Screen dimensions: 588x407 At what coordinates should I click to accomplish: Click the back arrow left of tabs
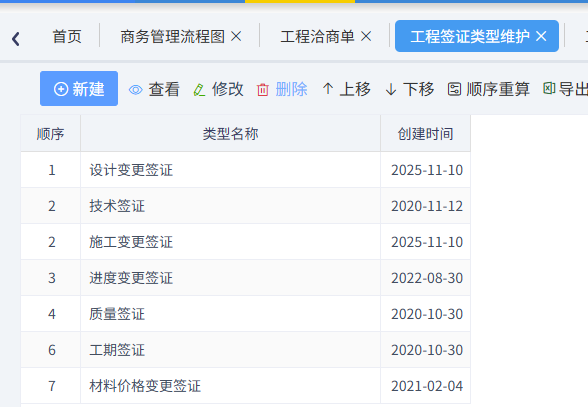16,39
